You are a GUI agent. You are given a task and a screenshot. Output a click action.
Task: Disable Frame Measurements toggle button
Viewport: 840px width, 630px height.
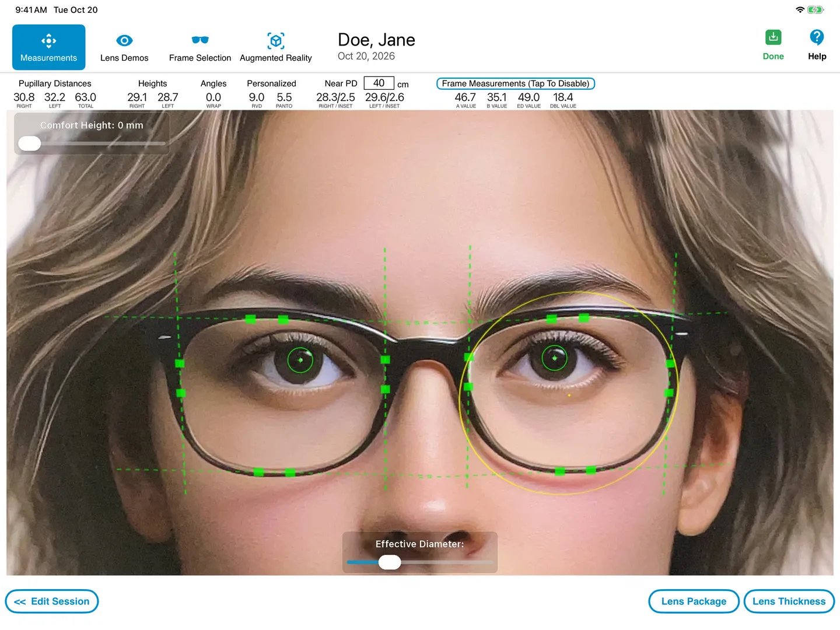coord(516,83)
